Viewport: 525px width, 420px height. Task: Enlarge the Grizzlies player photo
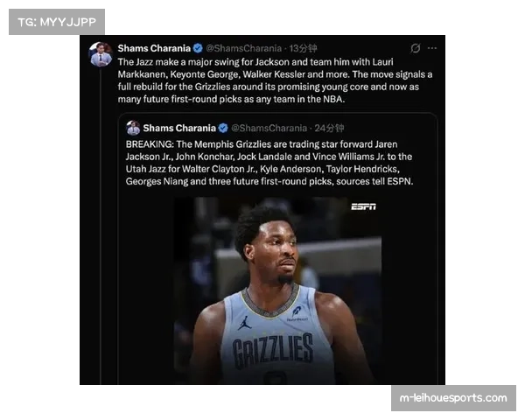point(276,289)
